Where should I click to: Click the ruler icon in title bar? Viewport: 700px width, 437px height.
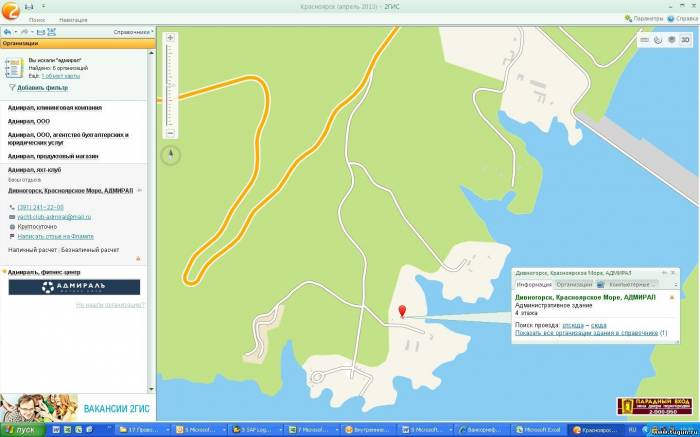(29, 7)
